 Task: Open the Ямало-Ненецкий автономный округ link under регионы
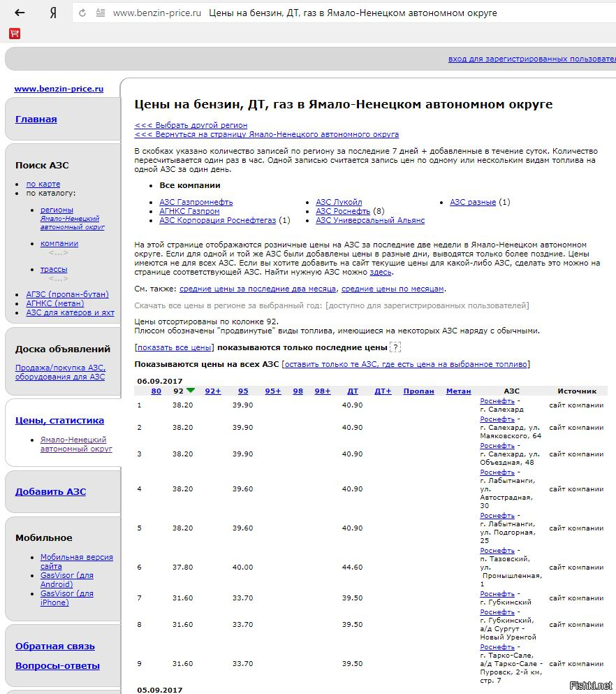tap(73, 223)
